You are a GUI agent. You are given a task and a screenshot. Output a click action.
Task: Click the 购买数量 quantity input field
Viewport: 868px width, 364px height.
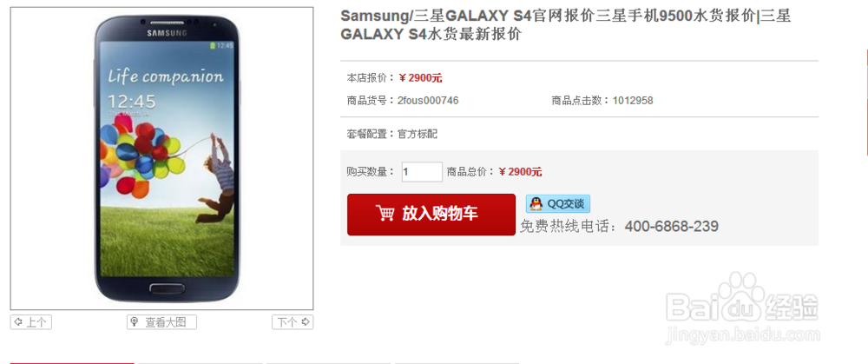coord(422,172)
